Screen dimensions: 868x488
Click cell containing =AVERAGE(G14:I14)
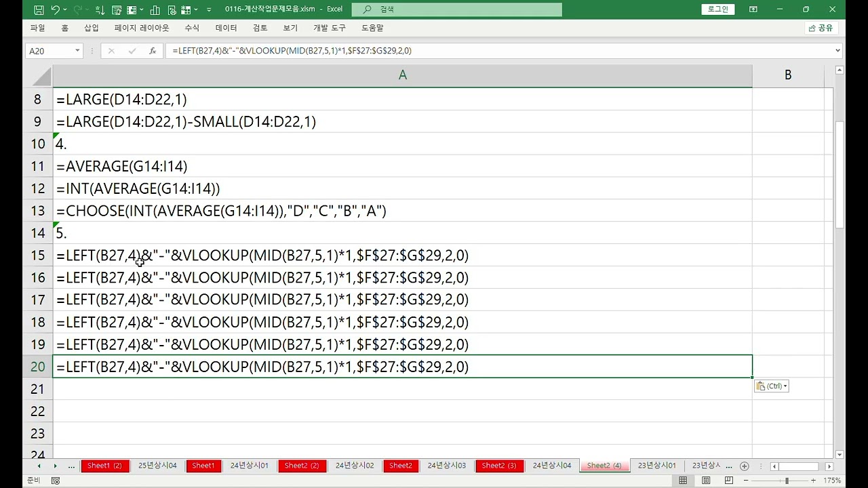click(x=402, y=166)
